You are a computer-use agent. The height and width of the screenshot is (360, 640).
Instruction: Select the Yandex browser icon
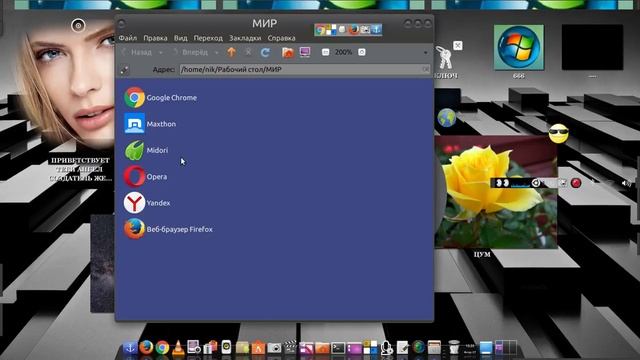click(x=134, y=203)
